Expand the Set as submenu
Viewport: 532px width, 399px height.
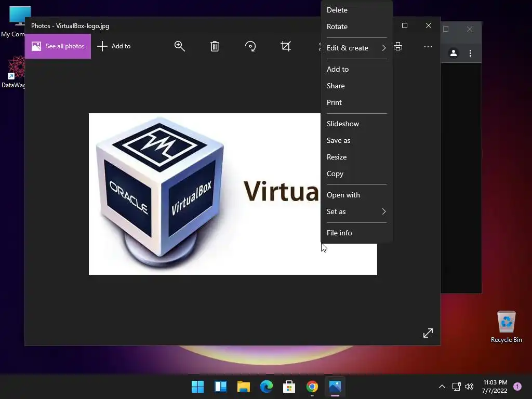pyautogui.click(x=356, y=212)
